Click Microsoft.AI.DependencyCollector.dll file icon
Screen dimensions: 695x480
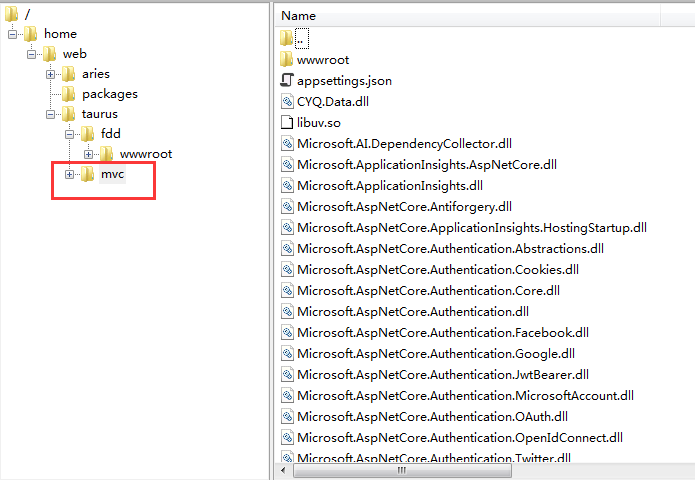[x=287, y=144]
